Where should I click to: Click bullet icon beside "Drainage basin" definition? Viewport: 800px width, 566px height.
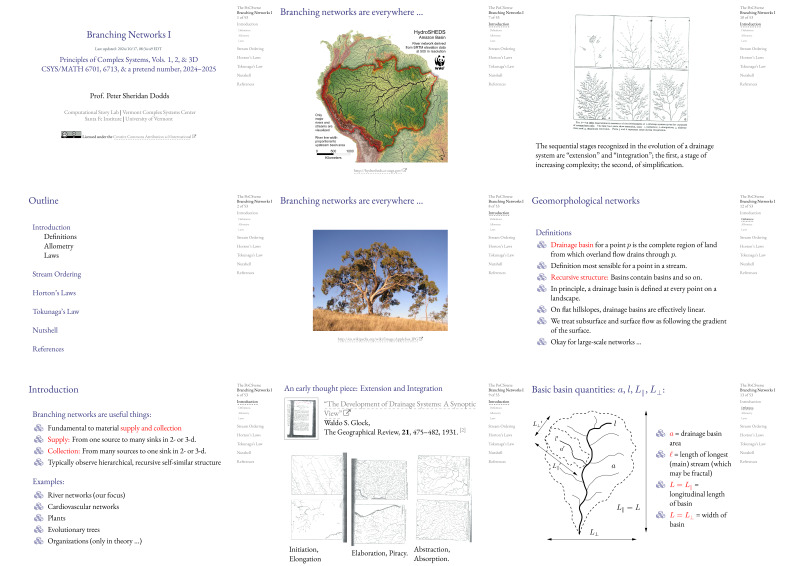click(x=543, y=245)
